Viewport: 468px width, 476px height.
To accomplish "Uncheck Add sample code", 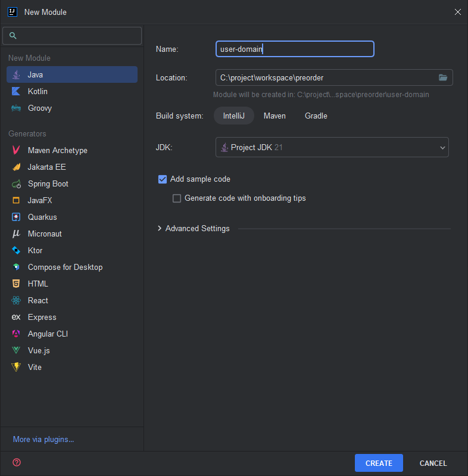I will click(x=163, y=179).
